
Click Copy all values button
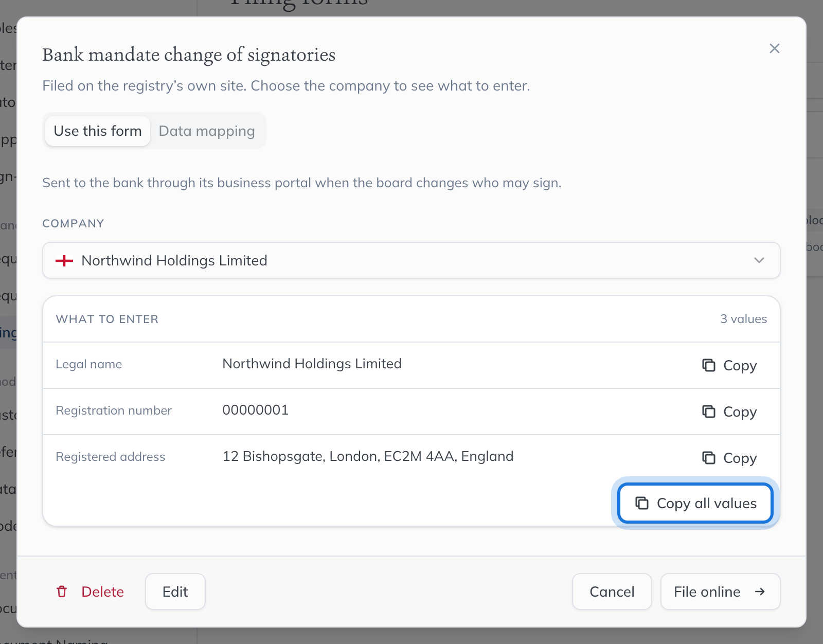[x=695, y=503]
